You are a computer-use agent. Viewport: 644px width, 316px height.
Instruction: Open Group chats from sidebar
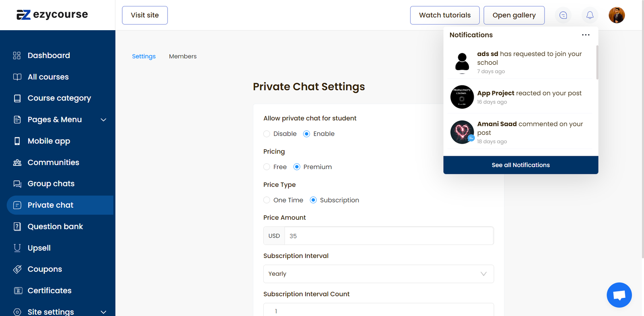pyautogui.click(x=51, y=184)
